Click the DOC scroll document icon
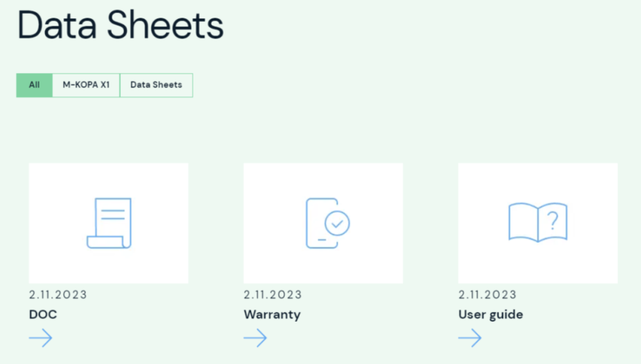 (109, 223)
